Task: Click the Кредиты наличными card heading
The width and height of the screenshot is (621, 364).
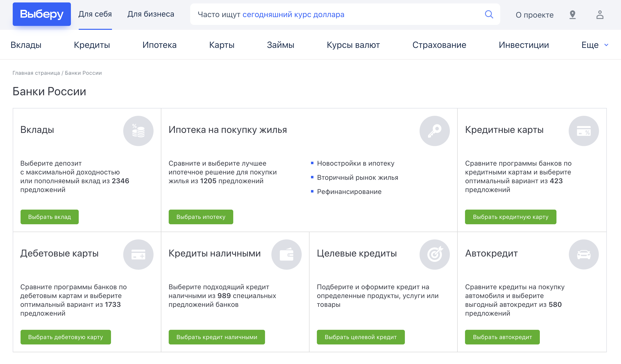Action: 214,253
